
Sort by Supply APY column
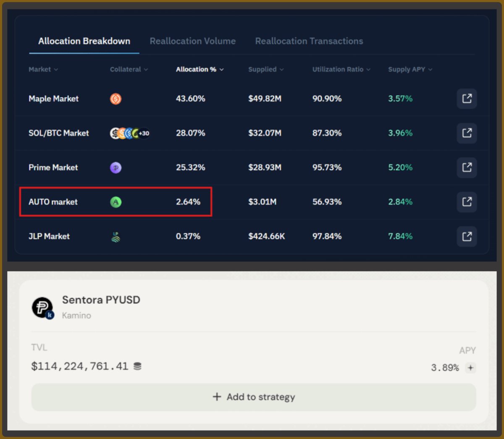[410, 69]
